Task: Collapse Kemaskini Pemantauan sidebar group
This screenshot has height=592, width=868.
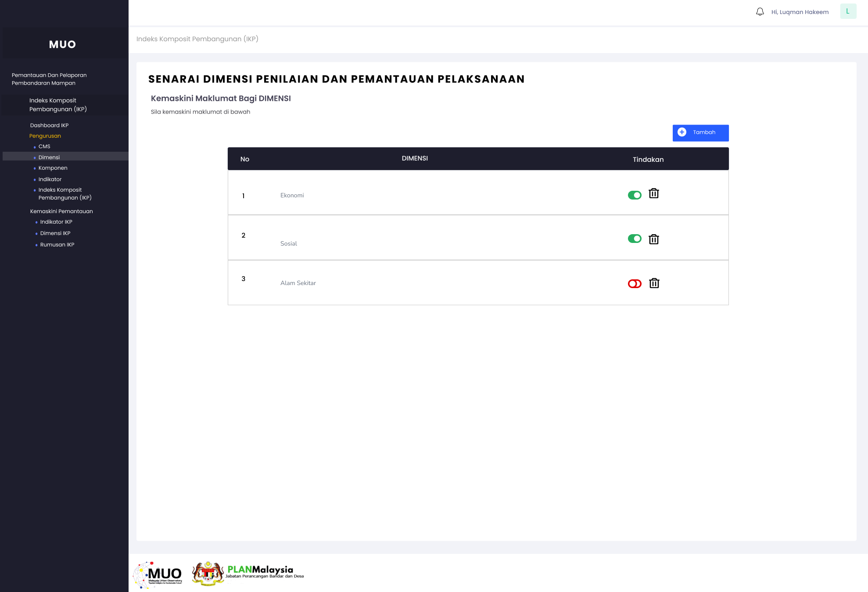Action: click(61, 211)
